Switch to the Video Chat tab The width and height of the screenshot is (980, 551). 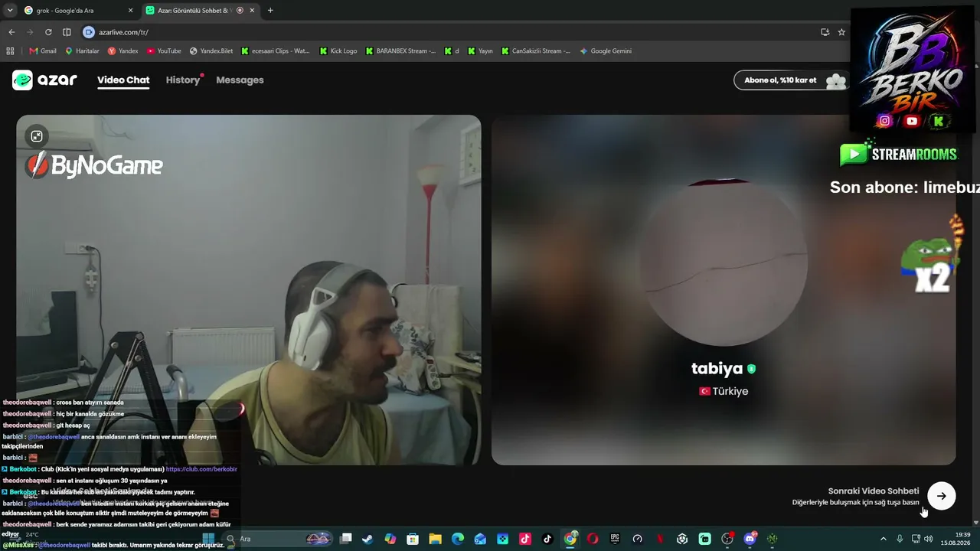click(x=123, y=80)
